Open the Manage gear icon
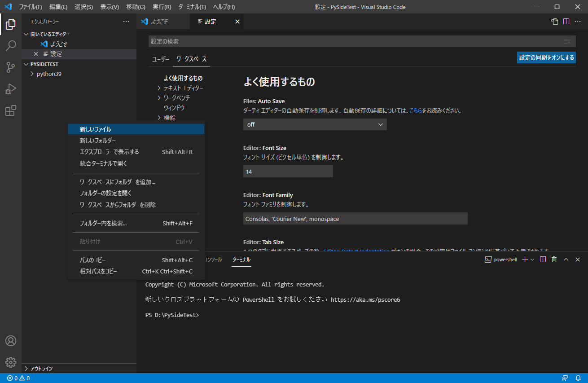This screenshot has width=588, height=383. coord(11,362)
